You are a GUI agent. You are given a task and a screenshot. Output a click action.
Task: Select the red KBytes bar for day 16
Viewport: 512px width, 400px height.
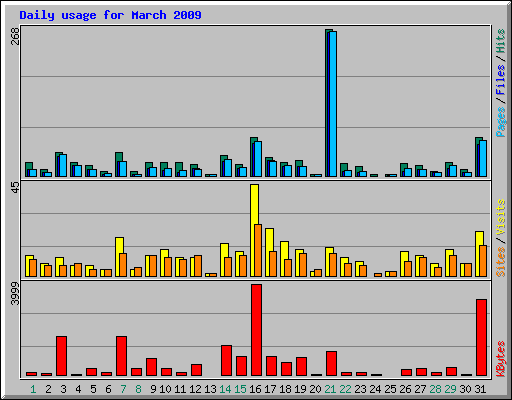pyautogui.click(x=256, y=330)
